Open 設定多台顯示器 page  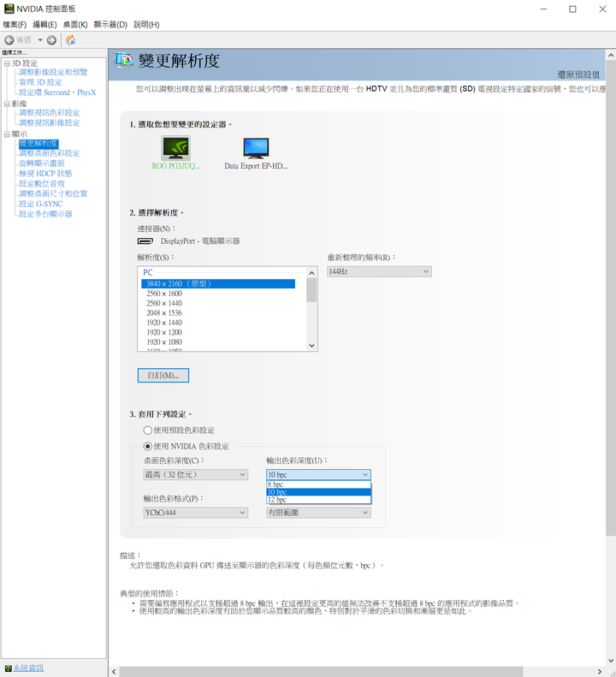point(45,214)
